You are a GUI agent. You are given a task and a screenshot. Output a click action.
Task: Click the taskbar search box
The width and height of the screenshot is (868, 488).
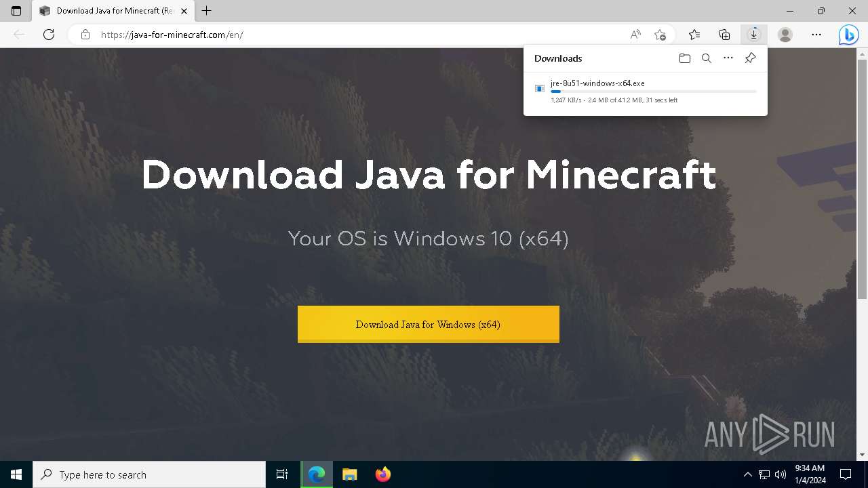pos(149,474)
